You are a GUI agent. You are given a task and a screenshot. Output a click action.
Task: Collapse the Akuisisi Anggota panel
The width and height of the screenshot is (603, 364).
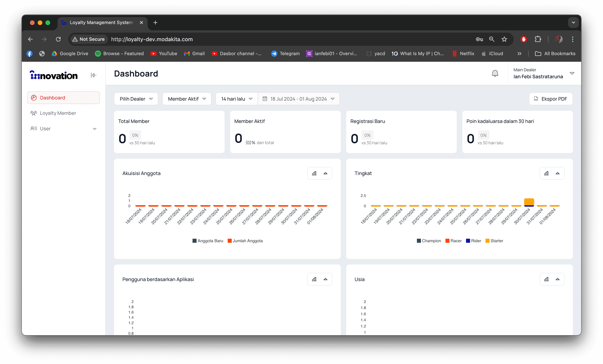tap(325, 173)
